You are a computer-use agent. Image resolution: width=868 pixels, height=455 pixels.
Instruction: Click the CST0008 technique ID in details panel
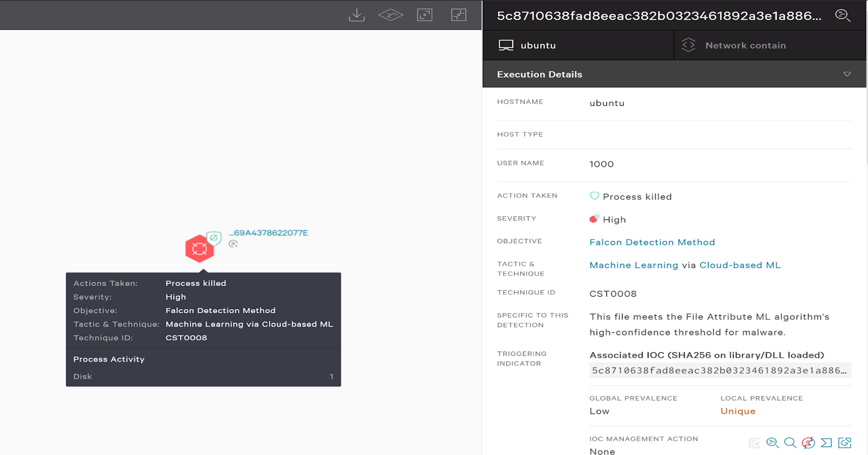[613, 294]
